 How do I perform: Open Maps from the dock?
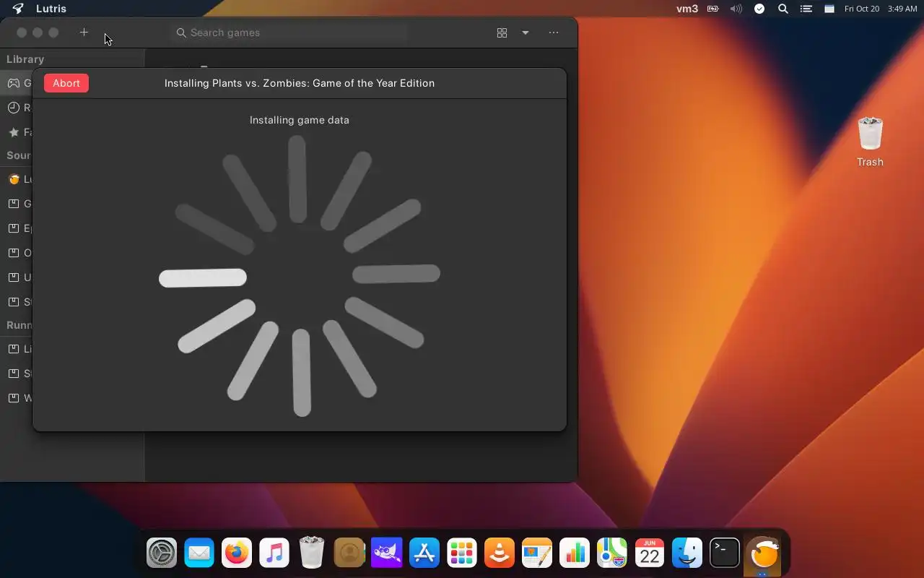click(x=612, y=554)
